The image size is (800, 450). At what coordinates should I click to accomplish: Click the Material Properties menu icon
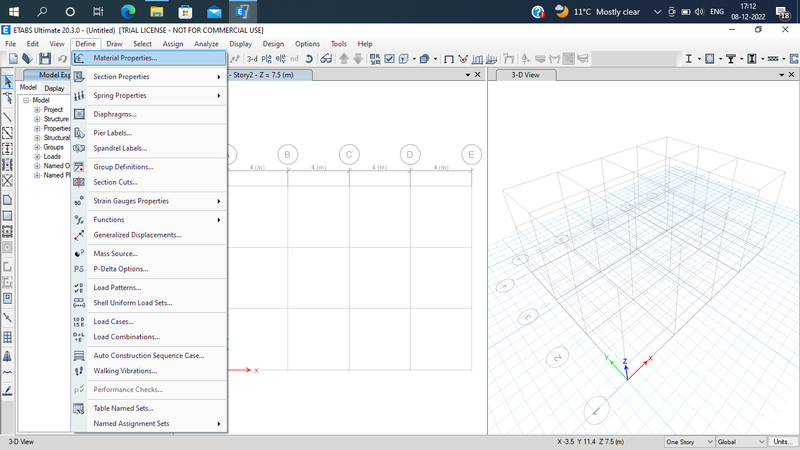(79, 58)
